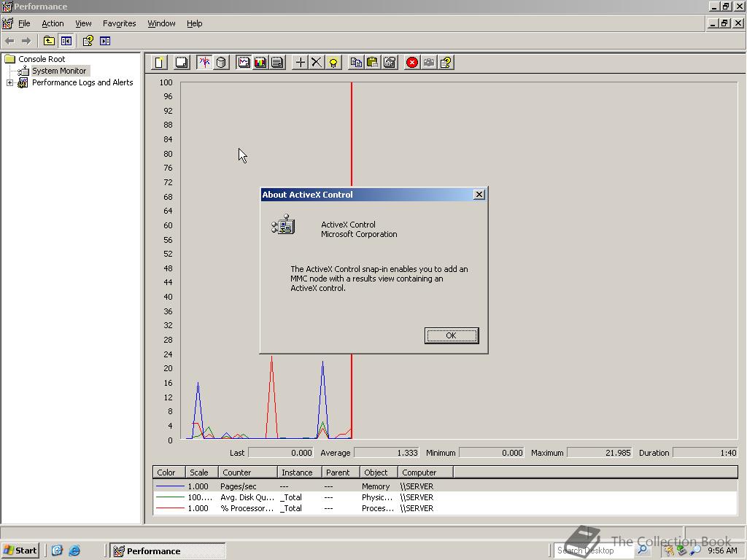Open the File menu

[x=24, y=23]
